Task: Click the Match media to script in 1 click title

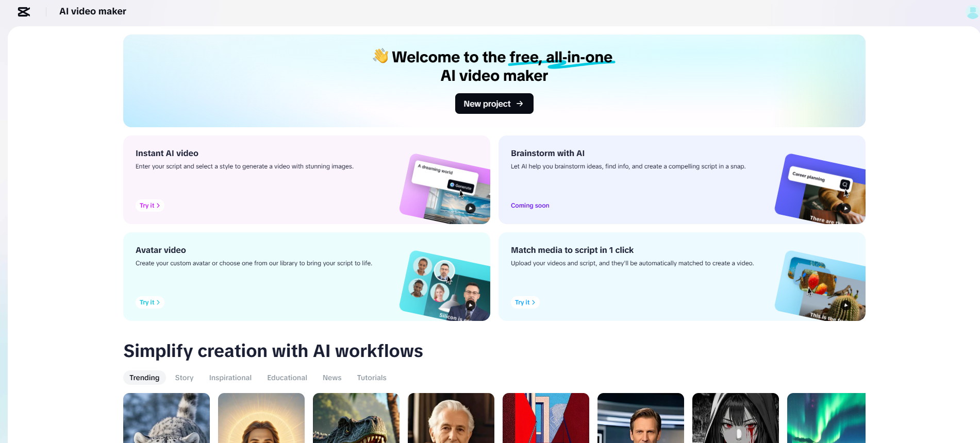Action: pos(572,250)
